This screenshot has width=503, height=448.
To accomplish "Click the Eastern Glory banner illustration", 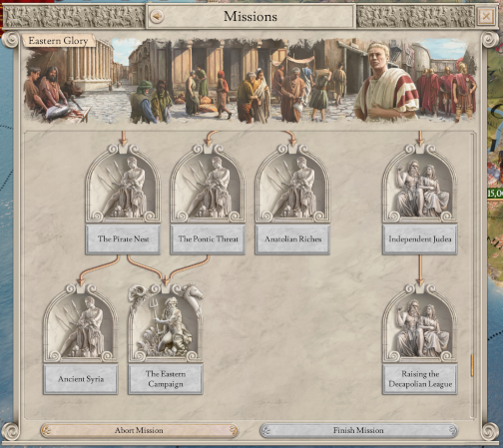I will [251, 80].
